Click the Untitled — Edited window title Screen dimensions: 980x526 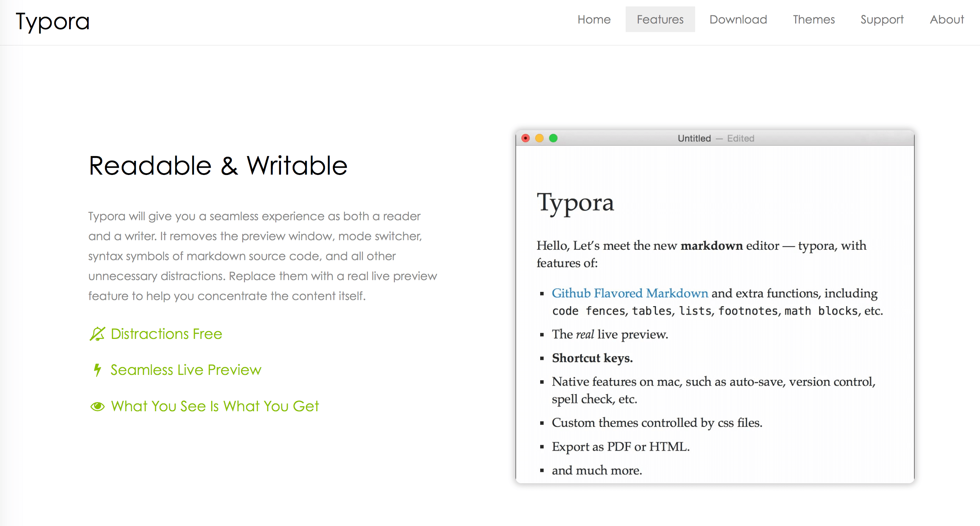coord(716,138)
